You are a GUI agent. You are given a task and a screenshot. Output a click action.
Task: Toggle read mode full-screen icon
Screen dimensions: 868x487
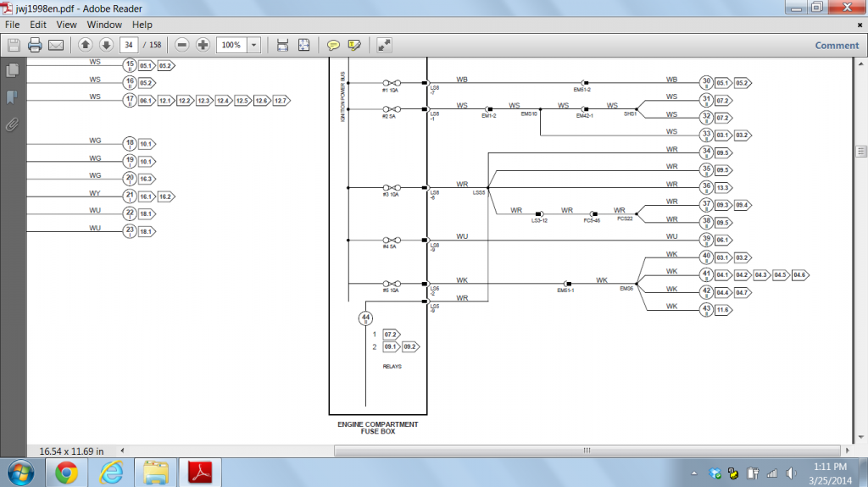coord(384,45)
